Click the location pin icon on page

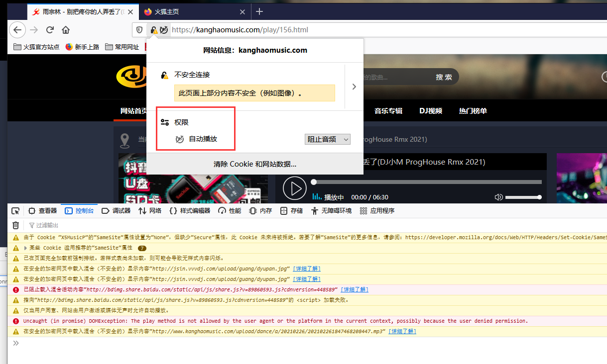point(124,140)
